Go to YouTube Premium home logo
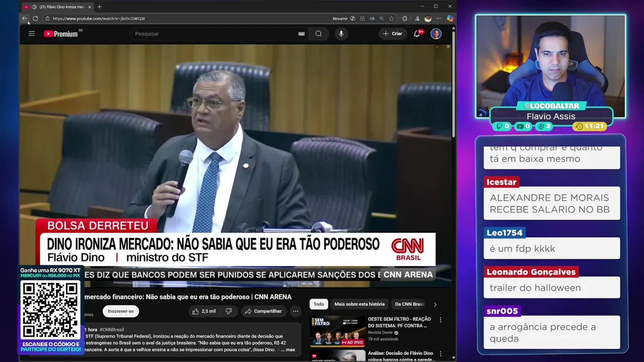Screen dimensions: 644x362 tap(61, 34)
